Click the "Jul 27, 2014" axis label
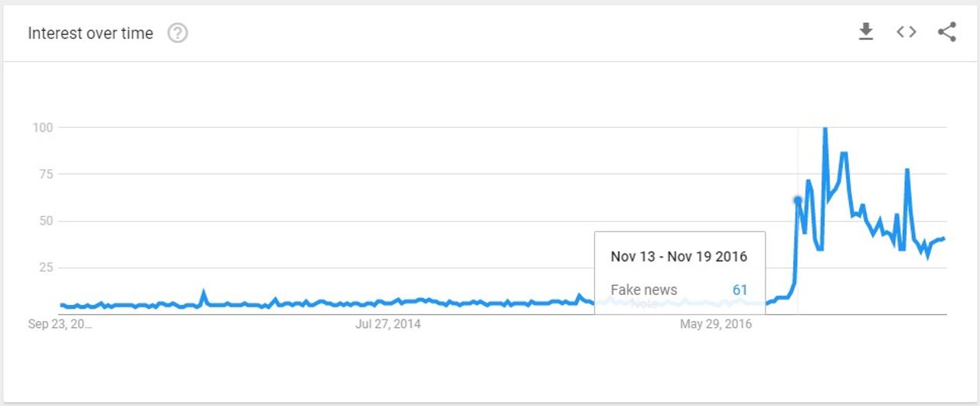 (388, 324)
